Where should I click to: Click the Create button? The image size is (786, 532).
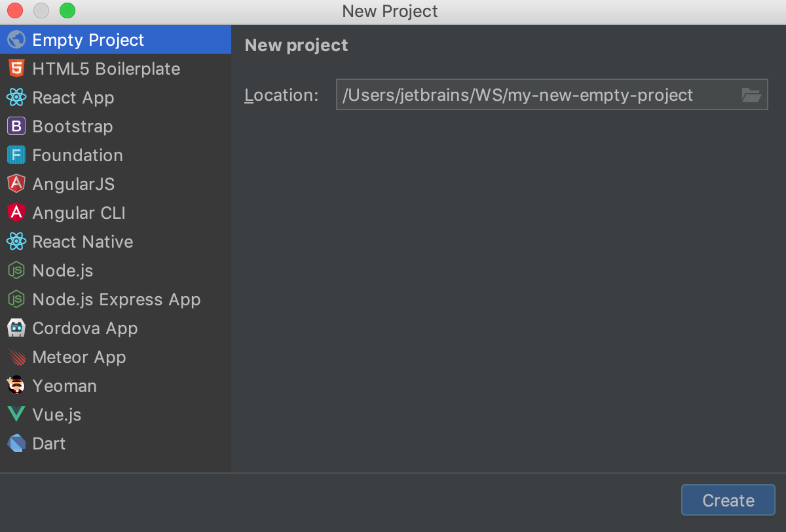tap(728, 501)
